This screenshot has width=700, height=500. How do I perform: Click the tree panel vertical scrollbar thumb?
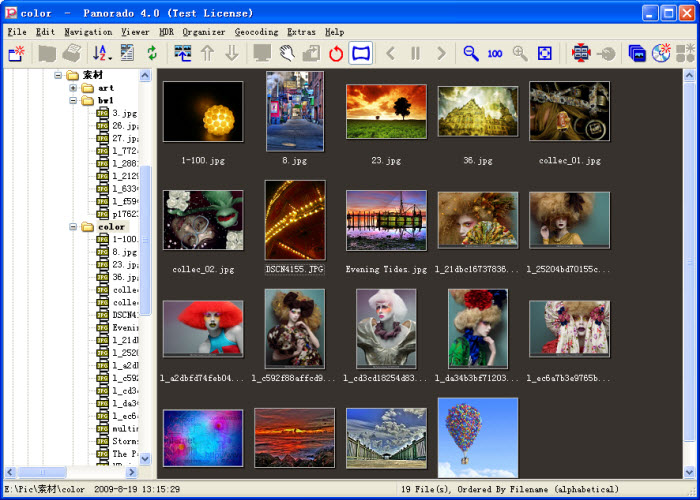146,240
